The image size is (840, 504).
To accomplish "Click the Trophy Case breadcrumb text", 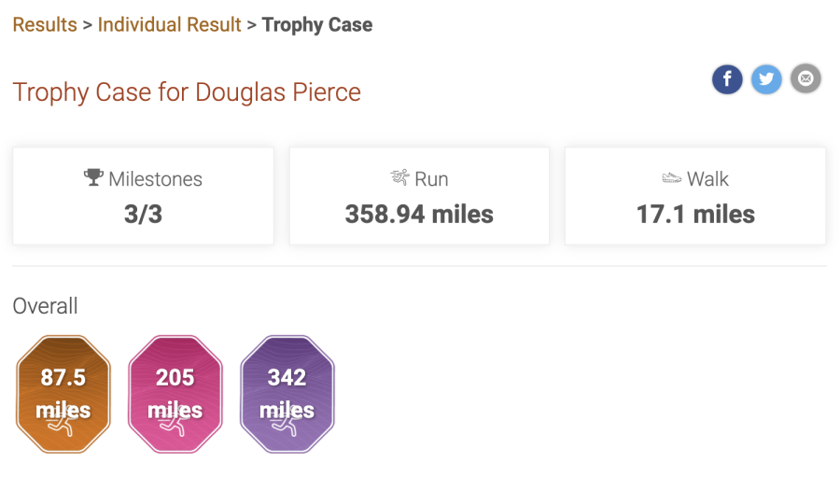I will 317,24.
